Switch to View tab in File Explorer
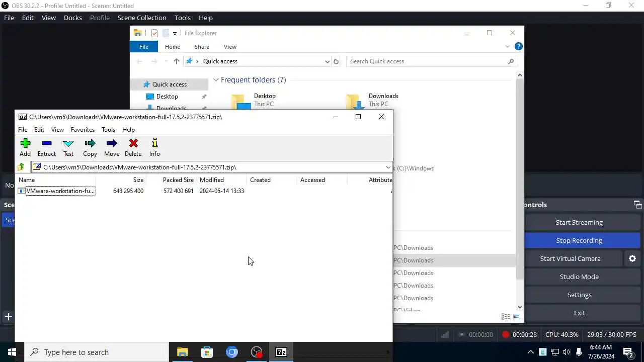 pyautogui.click(x=230, y=47)
